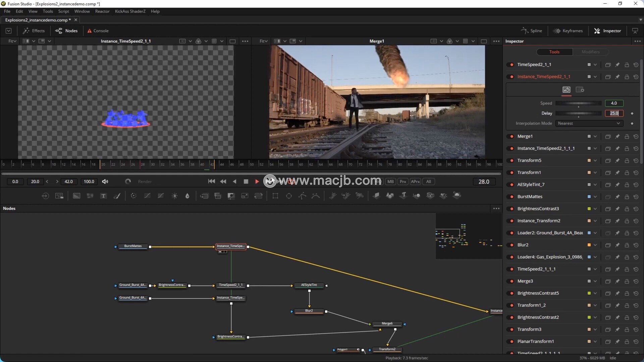Click the Blur droplet tool icon
Viewport: 644px width, 362px height.
187,196
